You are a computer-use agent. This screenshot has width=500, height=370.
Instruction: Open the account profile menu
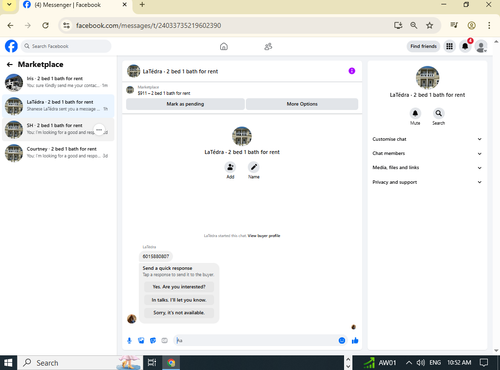pyautogui.click(x=481, y=46)
